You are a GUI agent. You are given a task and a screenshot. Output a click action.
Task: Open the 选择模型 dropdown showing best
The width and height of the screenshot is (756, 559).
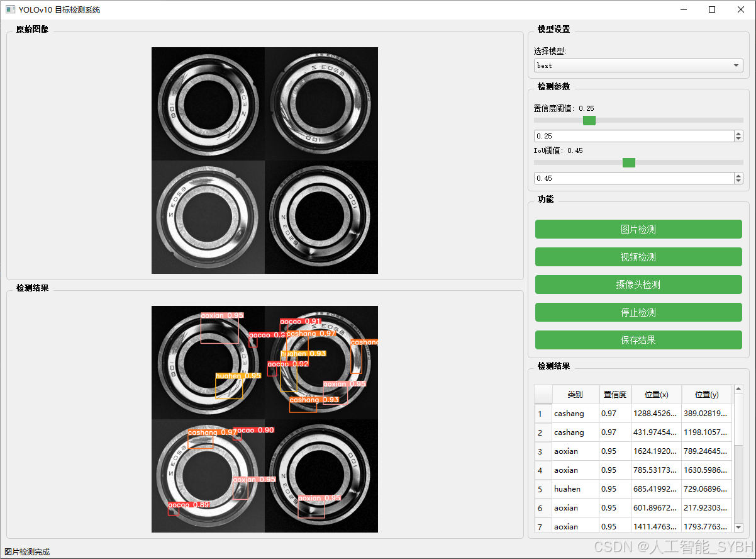coord(638,65)
